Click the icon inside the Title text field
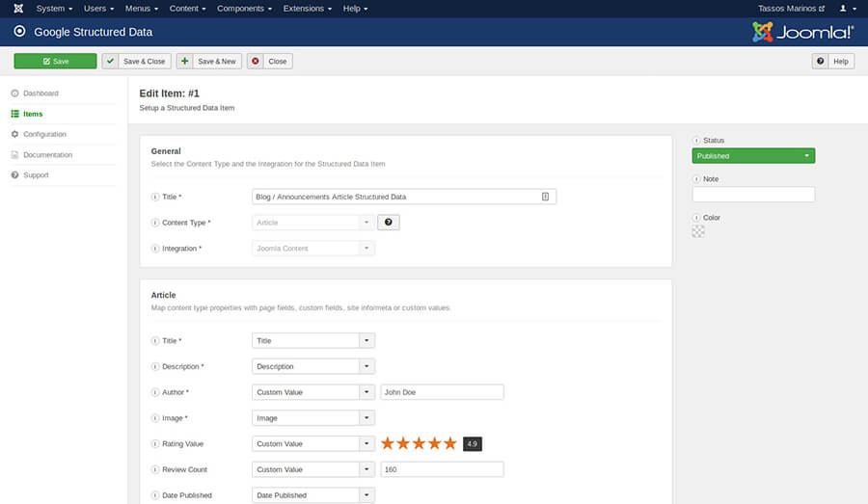The height and width of the screenshot is (504, 868). 545,197
